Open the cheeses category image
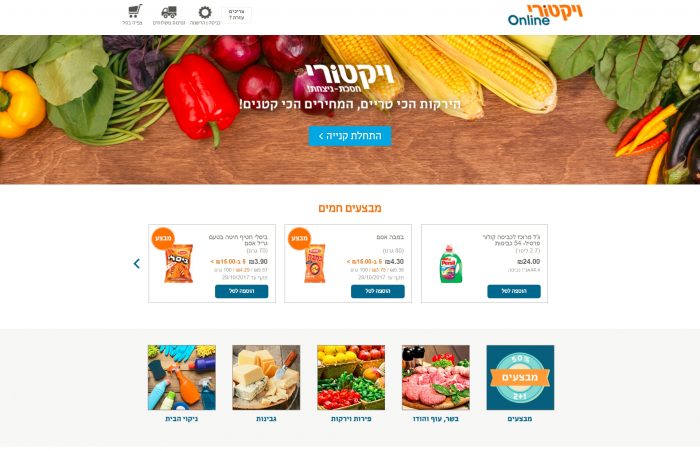 pyautogui.click(x=266, y=377)
